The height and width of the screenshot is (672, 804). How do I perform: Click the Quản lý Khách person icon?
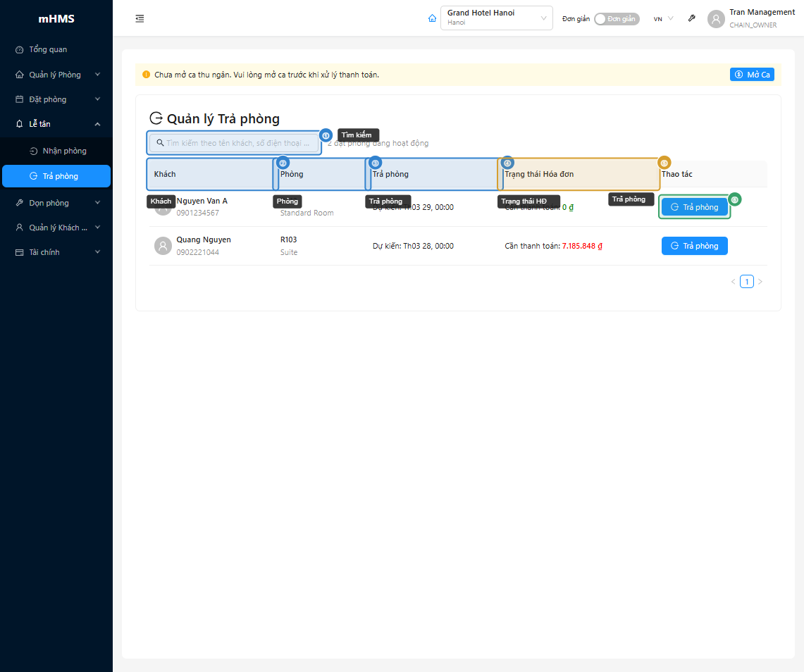point(20,228)
